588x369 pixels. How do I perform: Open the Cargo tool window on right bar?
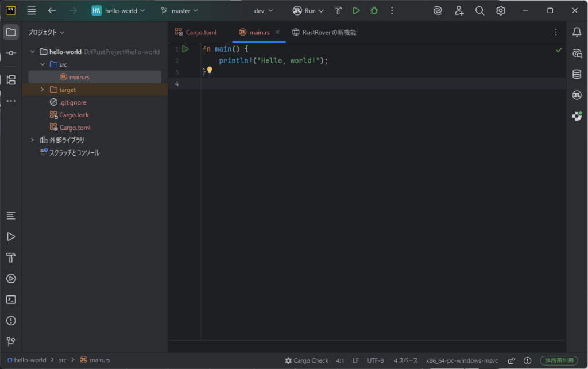577,95
